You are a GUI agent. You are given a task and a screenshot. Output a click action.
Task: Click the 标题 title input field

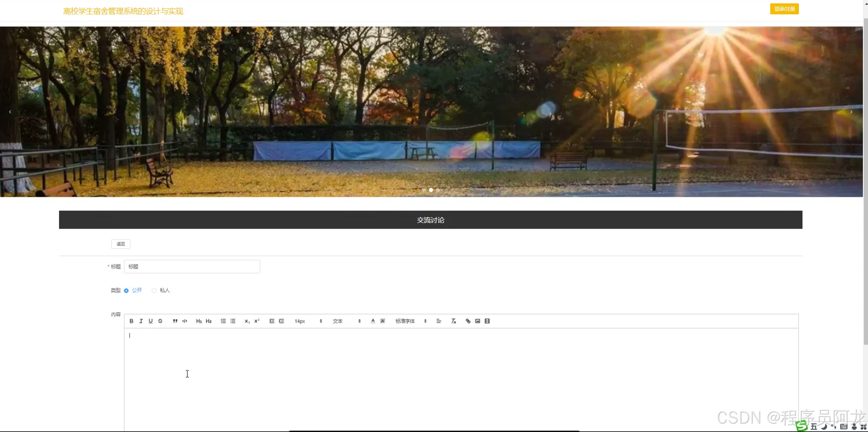pos(192,267)
